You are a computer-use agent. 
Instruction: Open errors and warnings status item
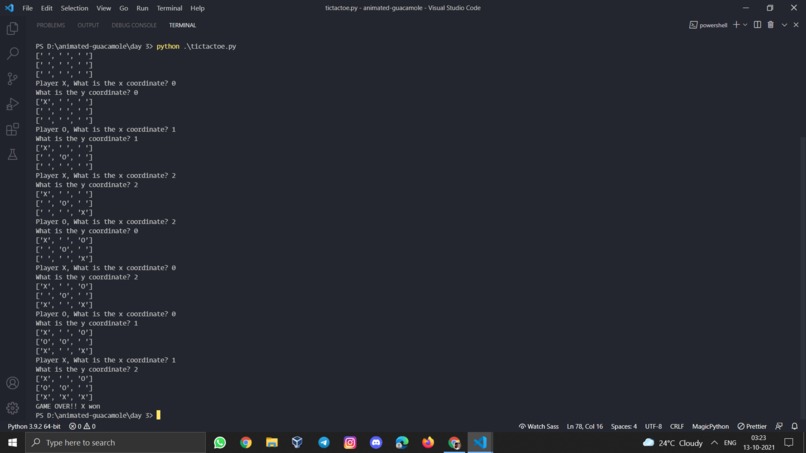(82, 426)
